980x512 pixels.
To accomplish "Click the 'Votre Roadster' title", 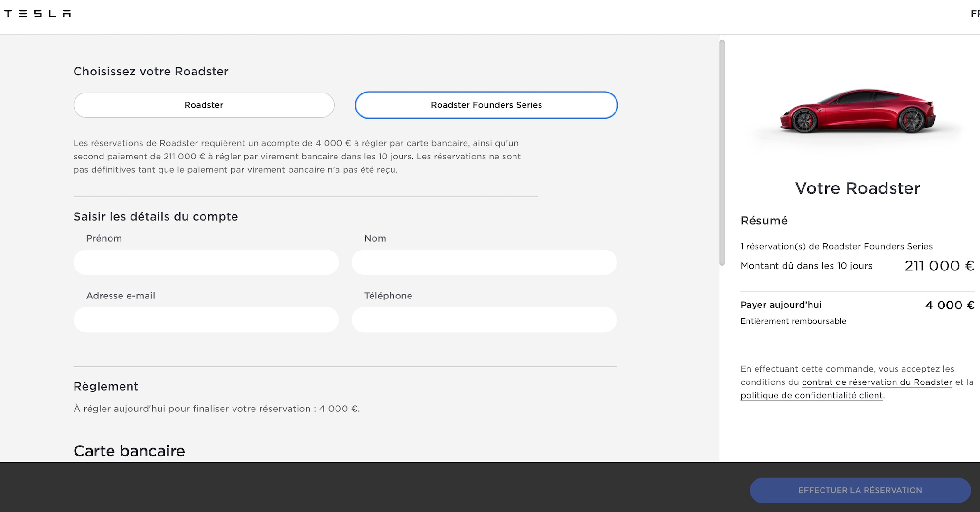I will pyautogui.click(x=858, y=188).
